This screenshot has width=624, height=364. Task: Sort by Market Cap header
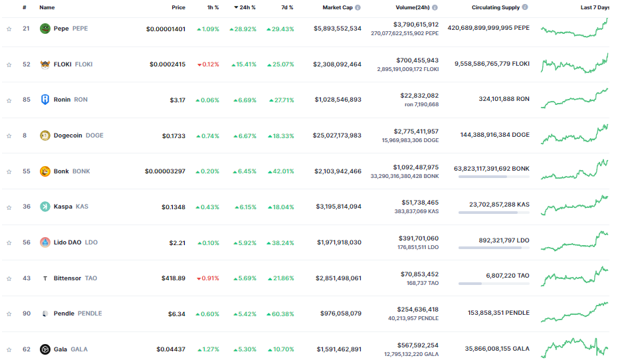[338, 7]
